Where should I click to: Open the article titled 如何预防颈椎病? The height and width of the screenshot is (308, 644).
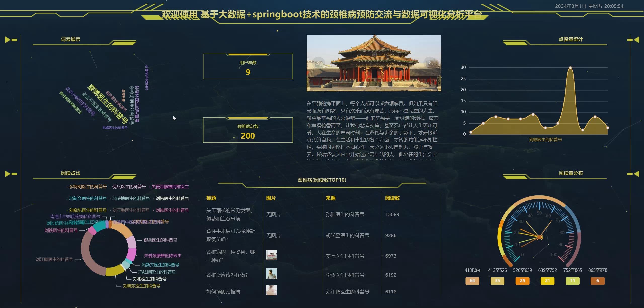tap(223, 292)
